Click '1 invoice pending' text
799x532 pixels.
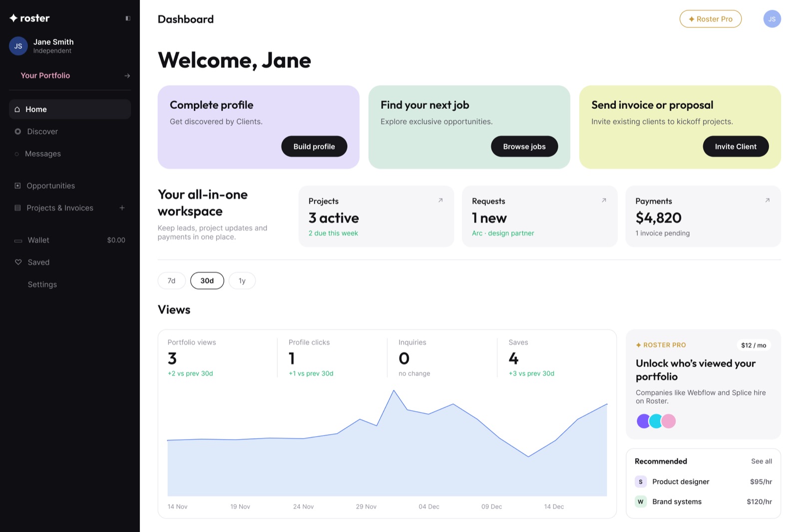[x=662, y=233]
